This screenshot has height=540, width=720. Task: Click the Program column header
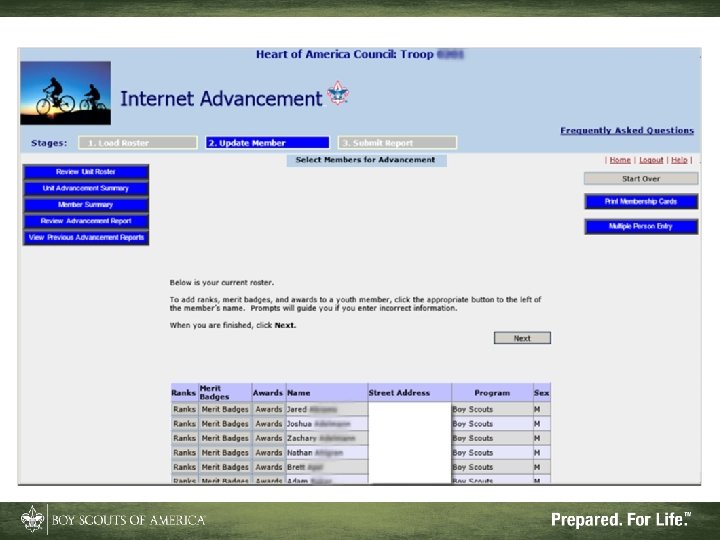pyautogui.click(x=492, y=393)
